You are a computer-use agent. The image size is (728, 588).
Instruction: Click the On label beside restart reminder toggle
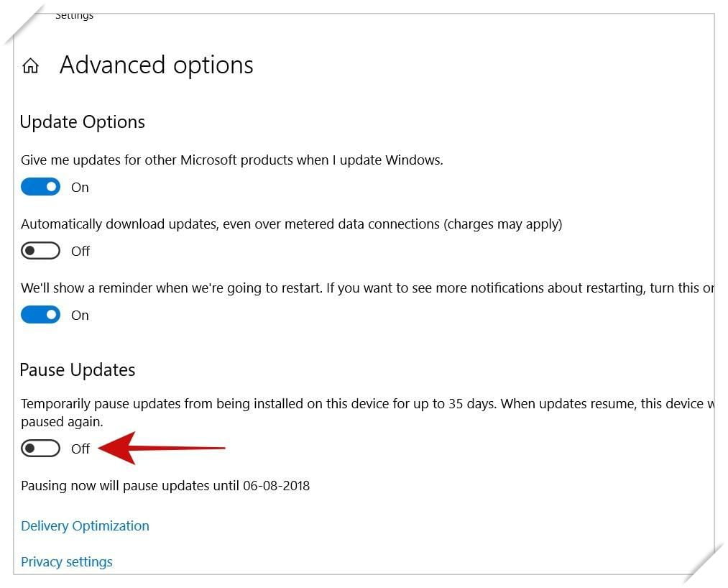[x=80, y=316]
